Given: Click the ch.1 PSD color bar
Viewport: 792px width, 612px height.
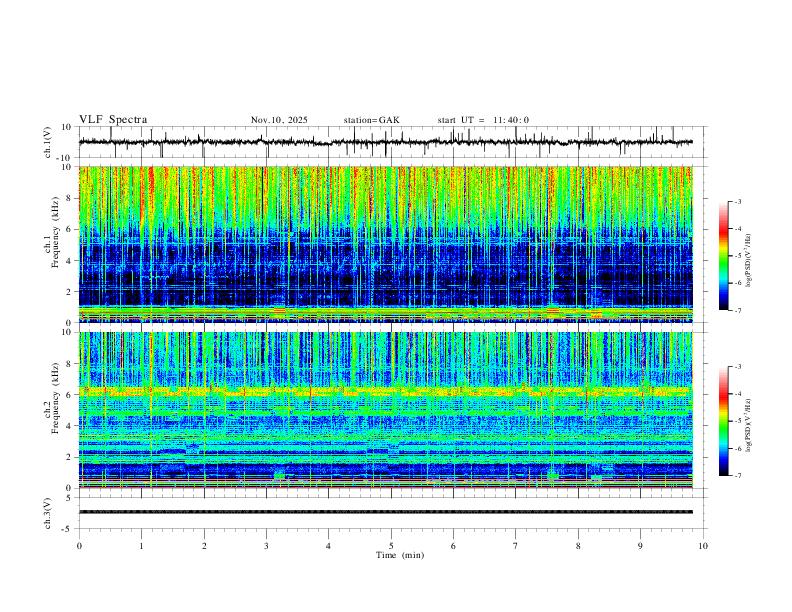Looking at the screenshot, I should click(x=723, y=256).
